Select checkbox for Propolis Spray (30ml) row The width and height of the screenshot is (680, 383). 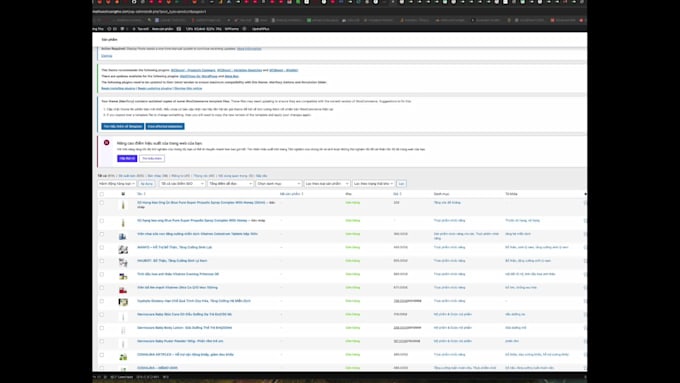102,203
